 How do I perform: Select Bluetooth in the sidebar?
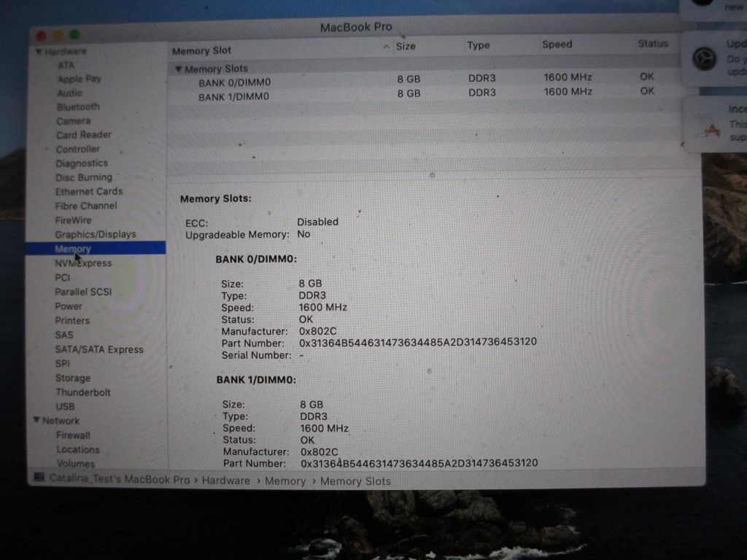pyautogui.click(x=78, y=106)
